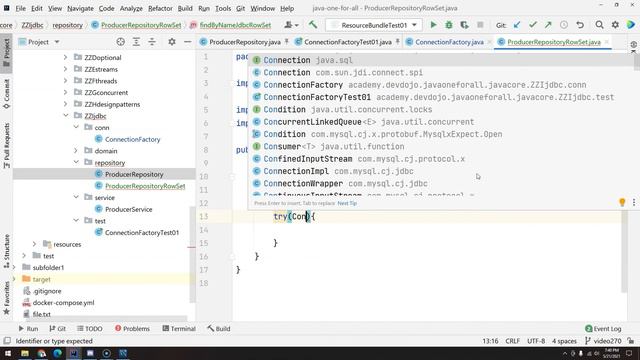Click Next Tip link in completion popup
The width and height of the screenshot is (640, 360).
tap(347, 203)
